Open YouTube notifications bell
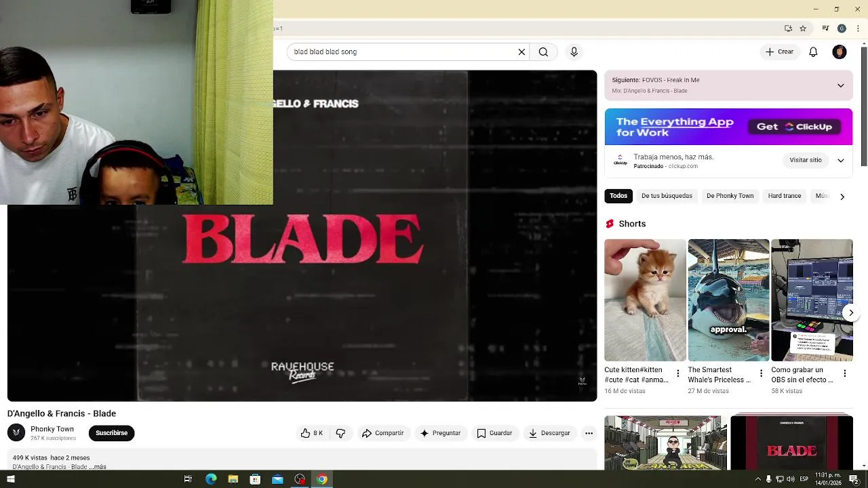The width and height of the screenshot is (868, 488). pyautogui.click(x=813, y=52)
